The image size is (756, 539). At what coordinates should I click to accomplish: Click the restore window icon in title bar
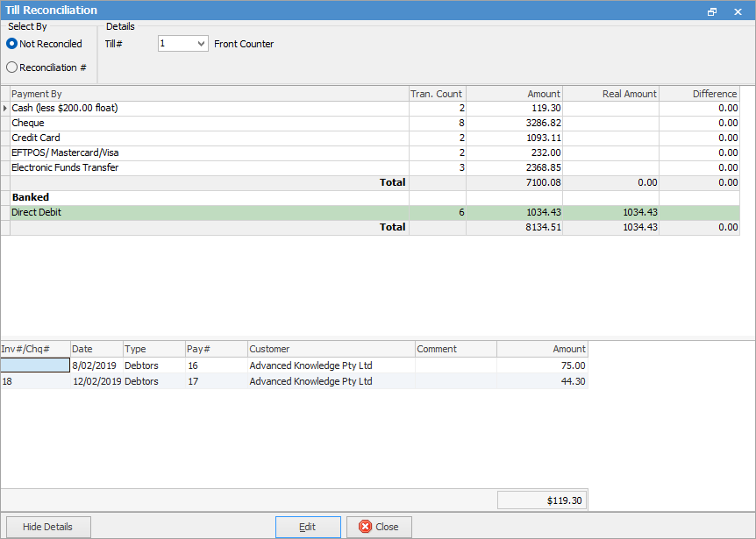(712, 11)
